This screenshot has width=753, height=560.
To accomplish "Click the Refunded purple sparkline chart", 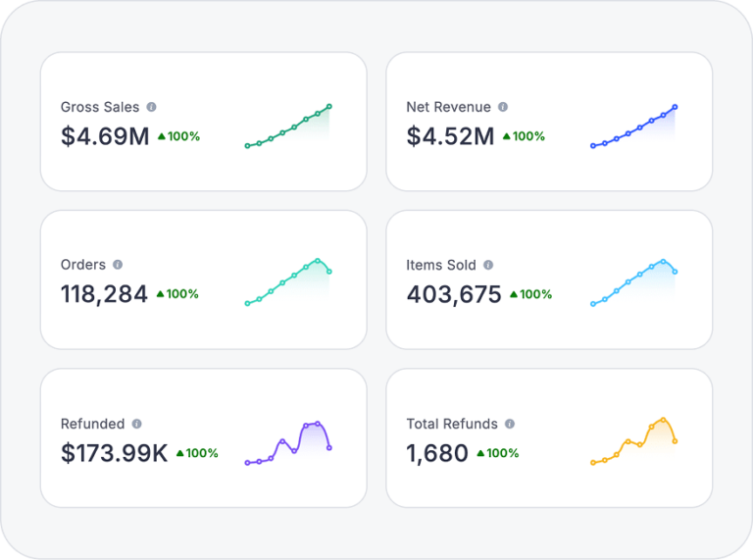I will coord(288,443).
